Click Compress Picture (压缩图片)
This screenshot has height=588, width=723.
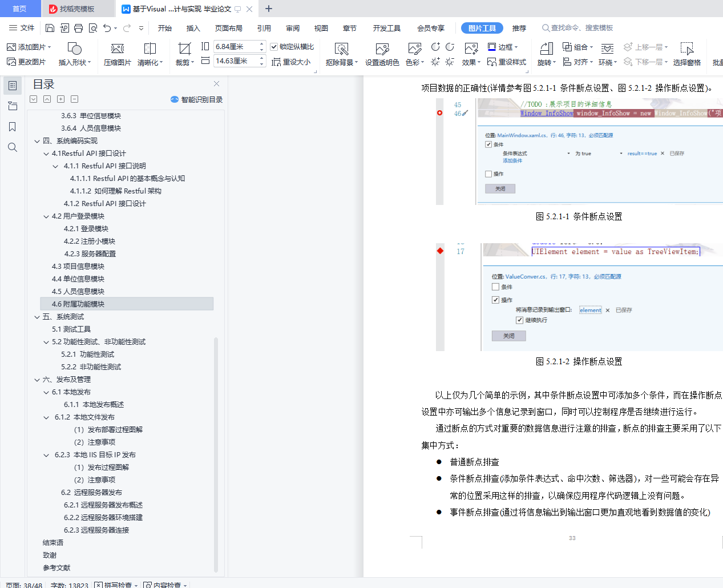coord(117,54)
